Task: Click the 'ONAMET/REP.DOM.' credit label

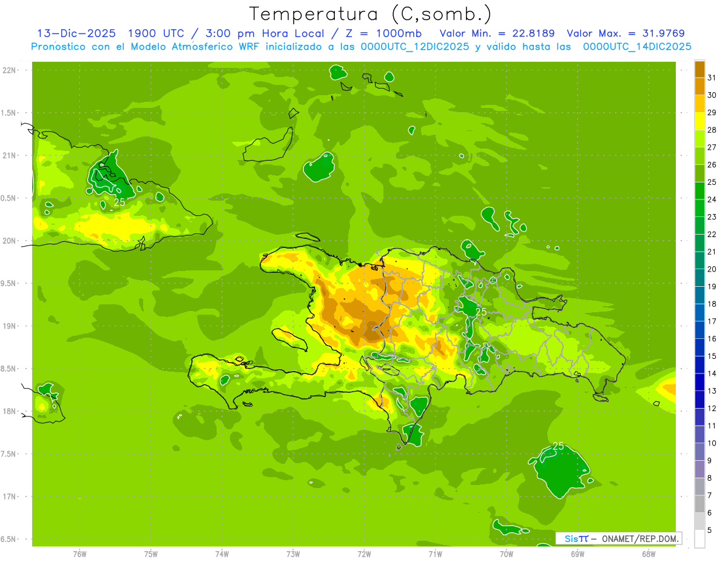Action: (639, 538)
